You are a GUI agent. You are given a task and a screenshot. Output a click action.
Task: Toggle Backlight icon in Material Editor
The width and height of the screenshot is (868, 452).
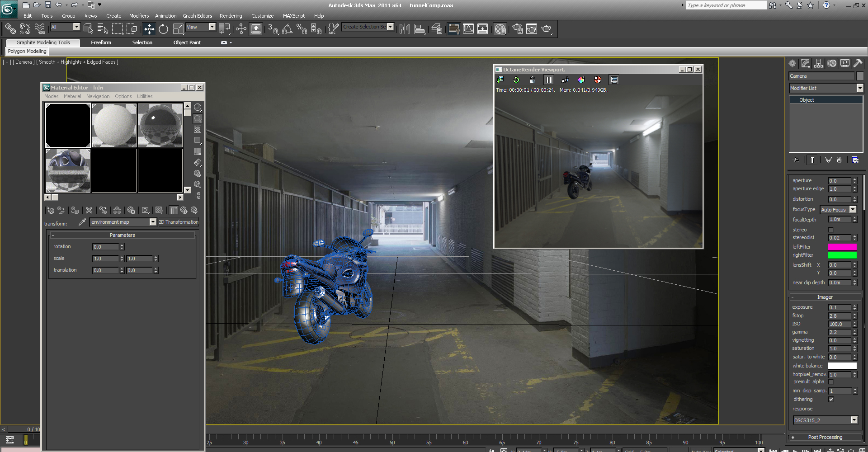(198, 118)
